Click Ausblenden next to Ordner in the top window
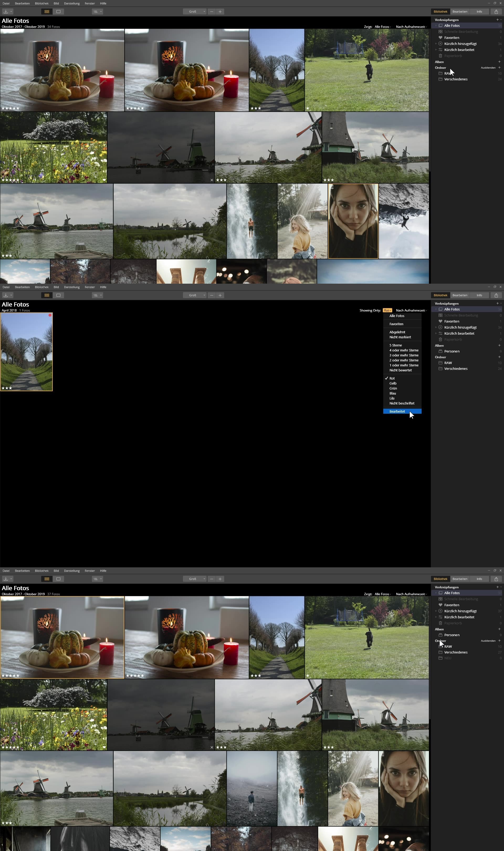Image resolution: width=504 pixels, height=851 pixels. click(x=488, y=68)
